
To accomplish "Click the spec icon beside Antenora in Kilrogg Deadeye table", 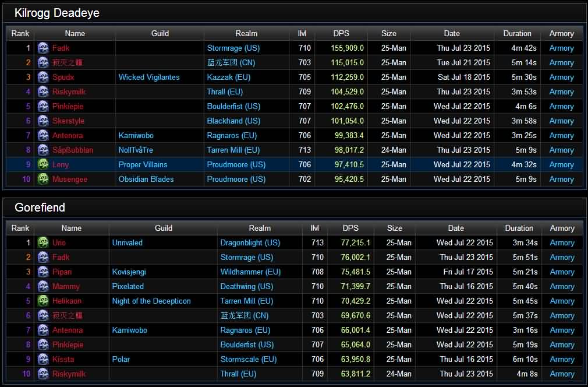I will coord(43,135).
